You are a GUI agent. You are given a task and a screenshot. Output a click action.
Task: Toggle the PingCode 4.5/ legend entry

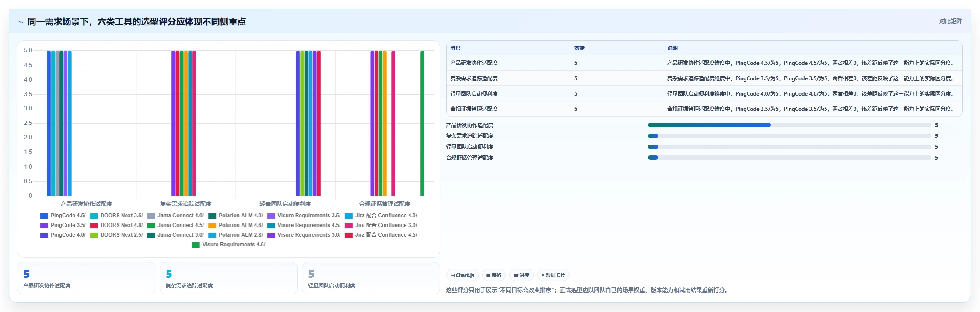(x=63, y=216)
